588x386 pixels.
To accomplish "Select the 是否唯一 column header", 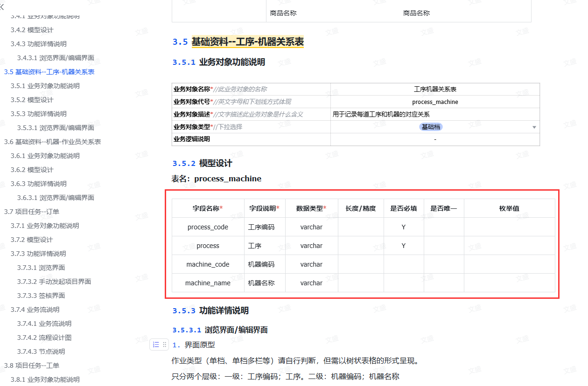I will pos(444,208).
